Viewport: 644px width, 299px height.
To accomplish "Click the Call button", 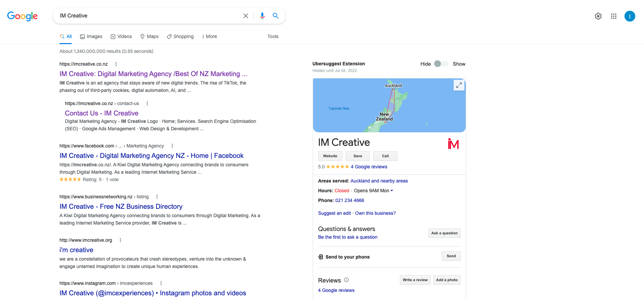I will pyautogui.click(x=385, y=156).
